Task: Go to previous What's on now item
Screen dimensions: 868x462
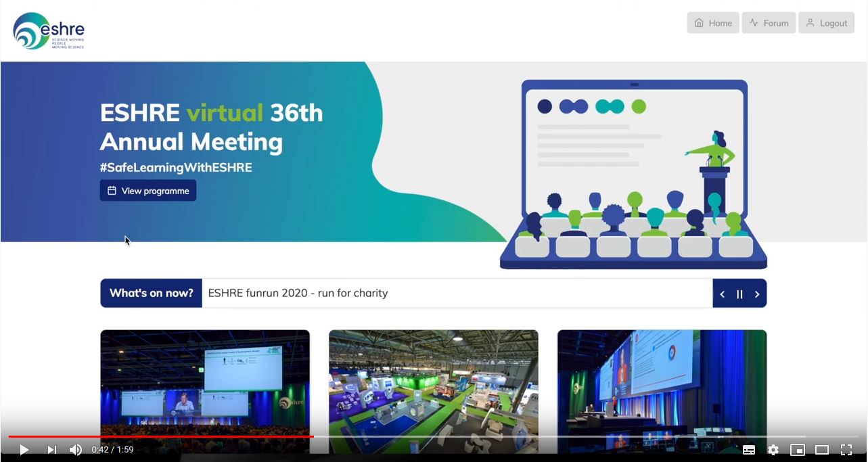Action: pyautogui.click(x=723, y=294)
